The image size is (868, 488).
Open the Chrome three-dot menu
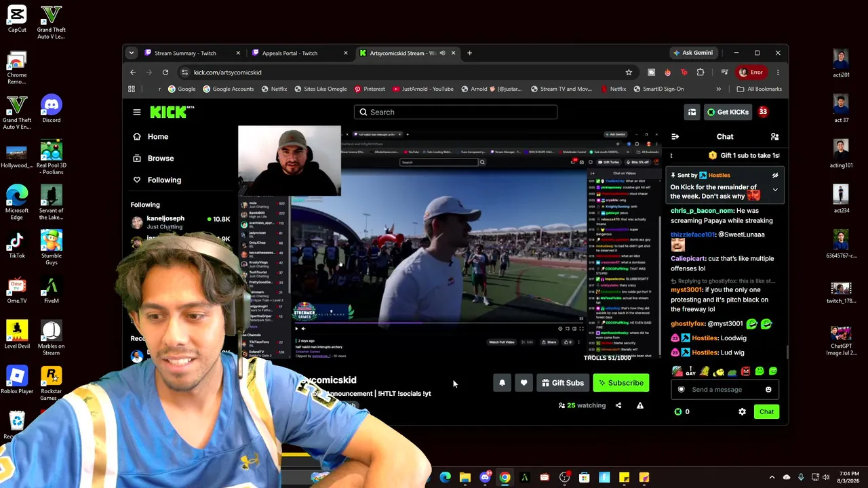(x=778, y=73)
